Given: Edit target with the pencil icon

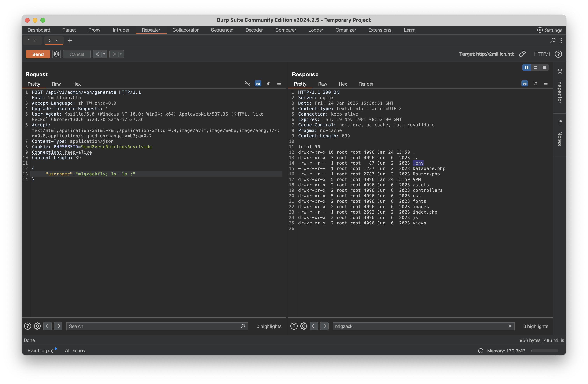Looking at the screenshot, I should coord(522,54).
